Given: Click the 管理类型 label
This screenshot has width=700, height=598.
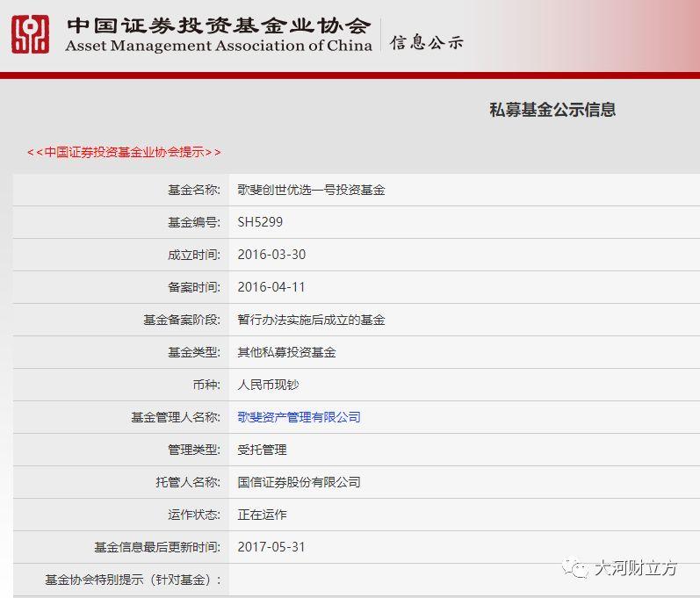Looking at the screenshot, I should coord(194,450).
